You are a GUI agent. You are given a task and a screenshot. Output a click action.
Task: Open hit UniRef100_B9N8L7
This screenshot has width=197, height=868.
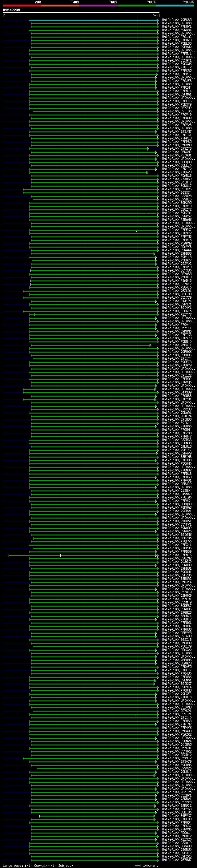[x=177, y=186]
